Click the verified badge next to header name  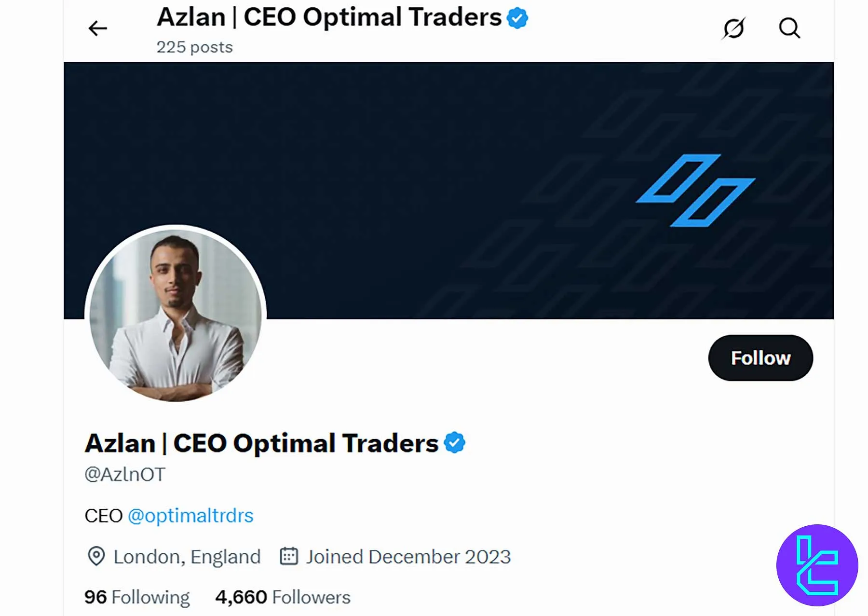tap(517, 17)
